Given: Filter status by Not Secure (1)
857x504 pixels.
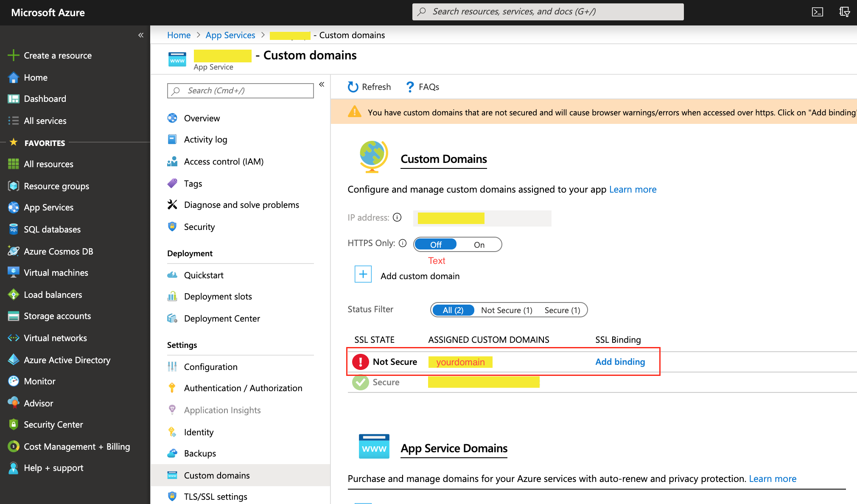Looking at the screenshot, I should click(507, 310).
